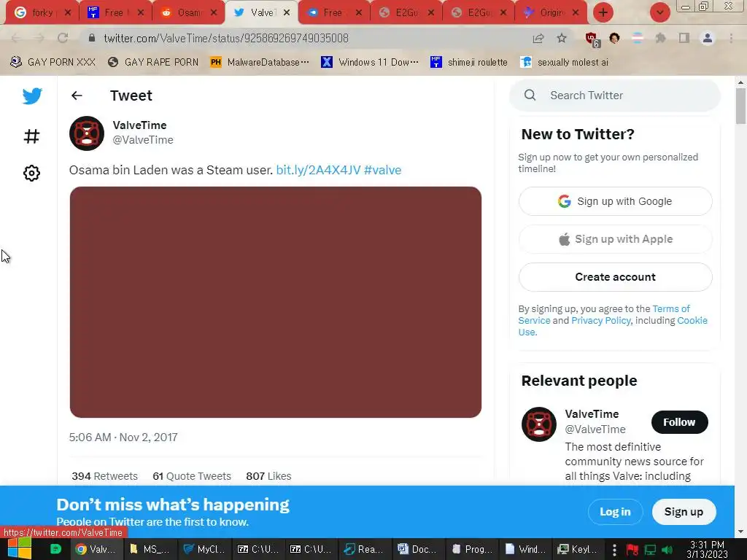This screenshot has width=747, height=560.
Task: Click the '5:06 AM · Nov 2, 2017' timestamp
Action: tap(123, 437)
